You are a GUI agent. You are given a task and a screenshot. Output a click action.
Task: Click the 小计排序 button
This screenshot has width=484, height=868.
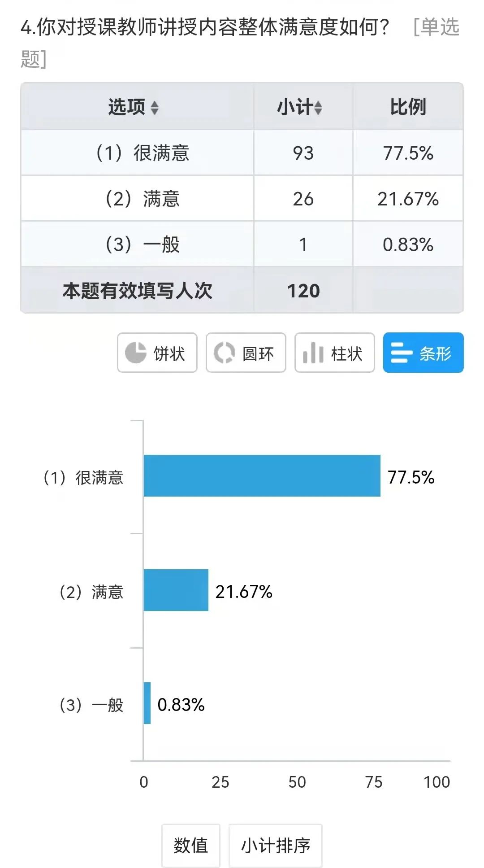[x=276, y=846]
